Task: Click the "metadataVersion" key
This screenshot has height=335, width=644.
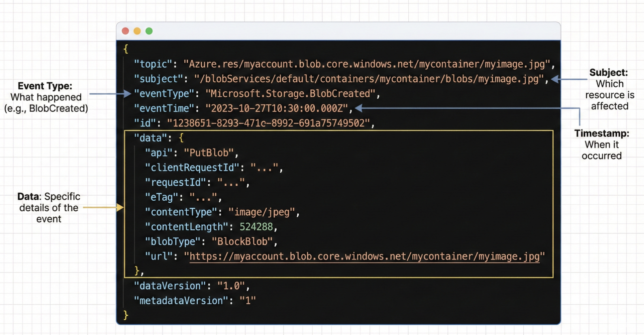Action: tap(181, 301)
